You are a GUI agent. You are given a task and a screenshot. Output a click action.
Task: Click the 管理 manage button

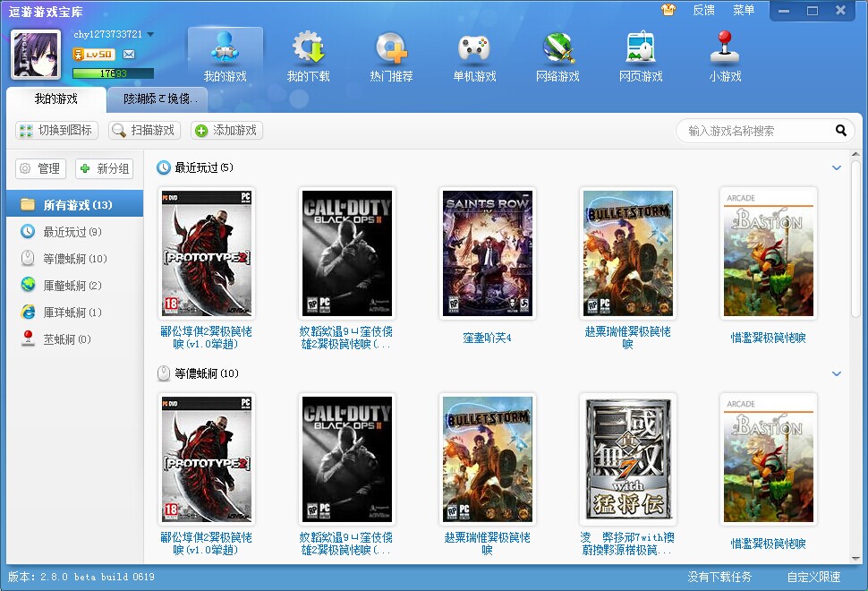(x=41, y=168)
